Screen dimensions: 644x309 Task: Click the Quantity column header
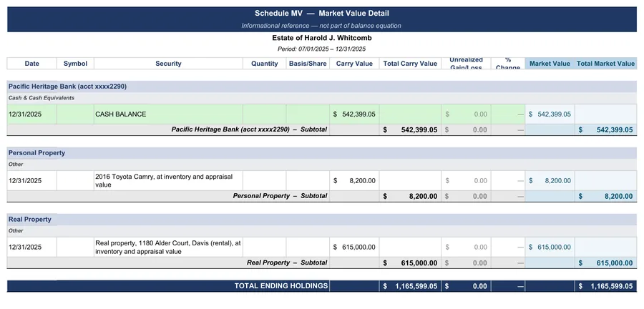(x=265, y=64)
